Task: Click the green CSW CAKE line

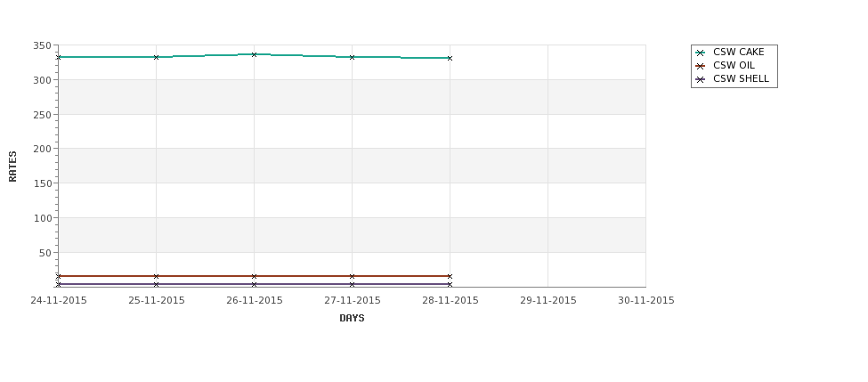Action: pyautogui.click(x=205, y=56)
